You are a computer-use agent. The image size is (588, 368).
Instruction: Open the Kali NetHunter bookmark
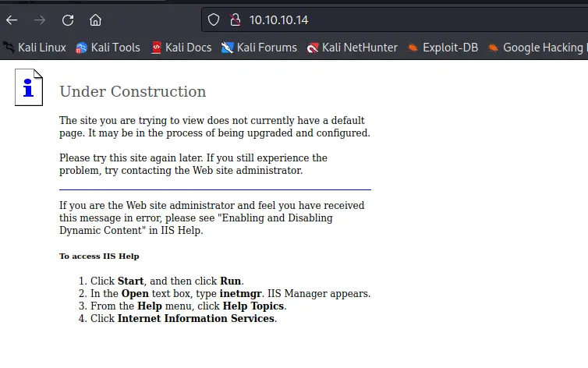click(352, 48)
